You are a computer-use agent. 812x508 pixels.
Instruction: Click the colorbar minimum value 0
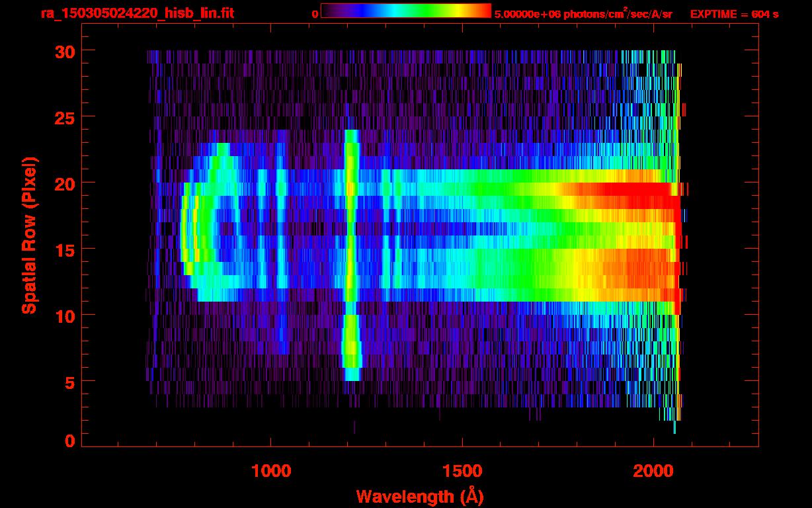(315, 14)
